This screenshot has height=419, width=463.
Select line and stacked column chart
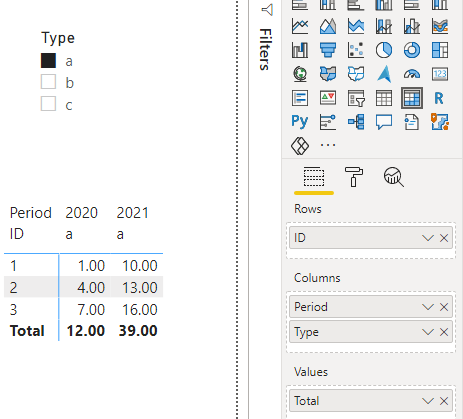(x=384, y=26)
